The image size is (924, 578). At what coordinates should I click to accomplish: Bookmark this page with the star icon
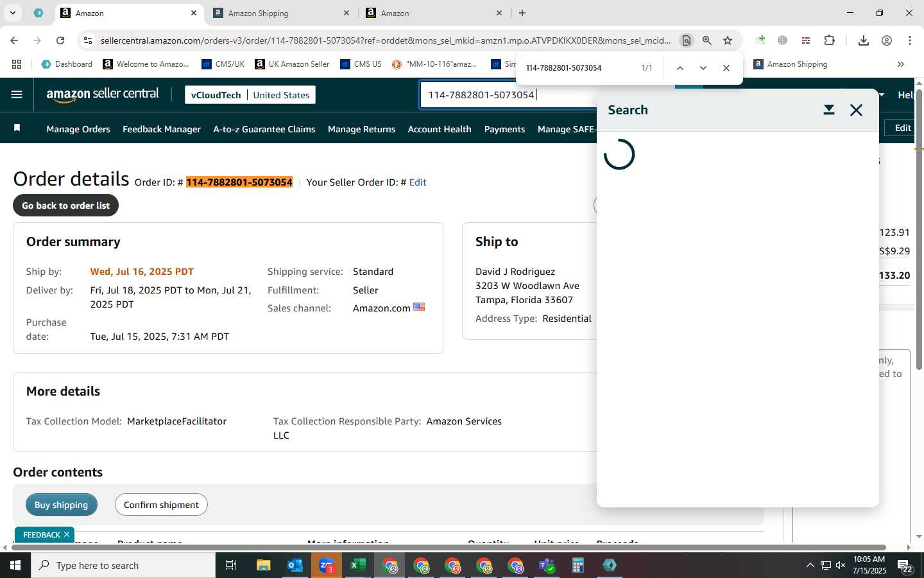(728, 40)
